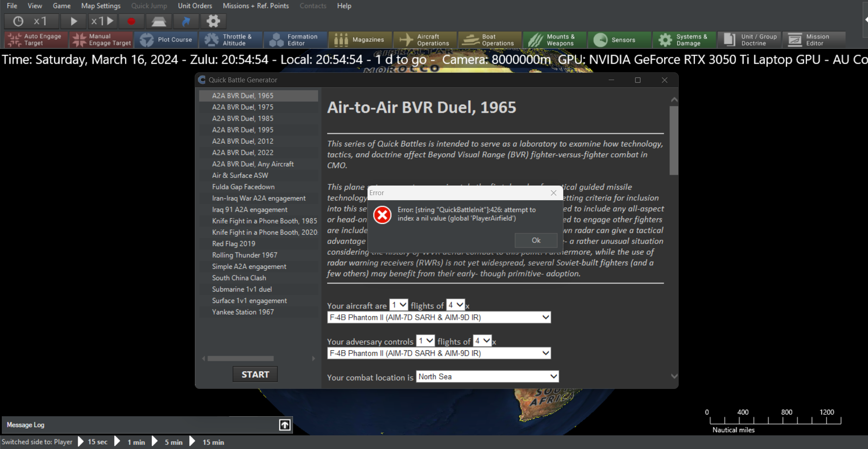Screen dimensions: 868x449
Task: Select A2A BVR Duel, 2022 scenario
Action: click(258, 152)
